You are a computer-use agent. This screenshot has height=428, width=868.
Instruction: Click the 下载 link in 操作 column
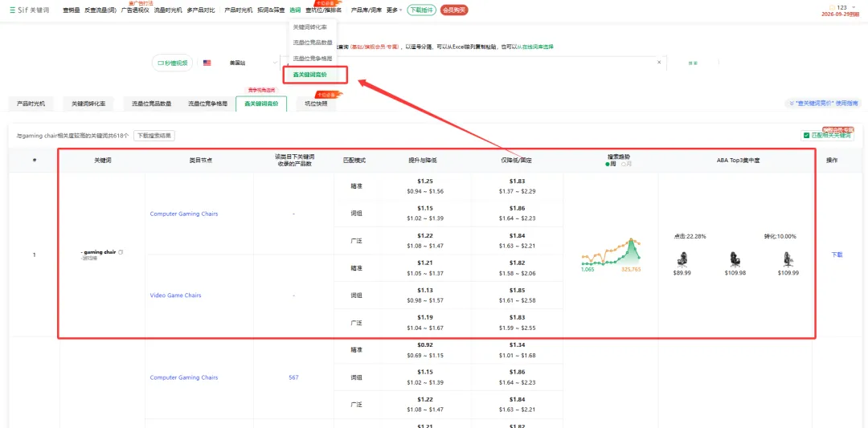tap(837, 255)
